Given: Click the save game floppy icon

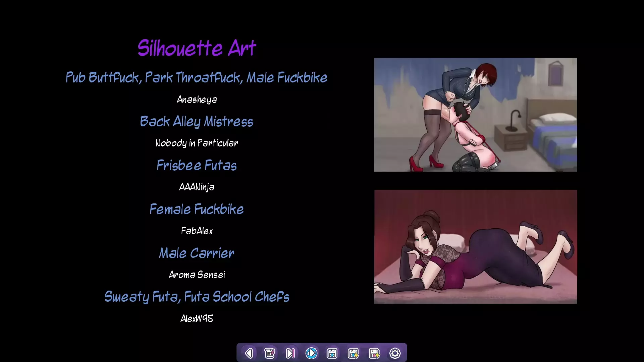Looking at the screenshot, I should (x=332, y=353).
